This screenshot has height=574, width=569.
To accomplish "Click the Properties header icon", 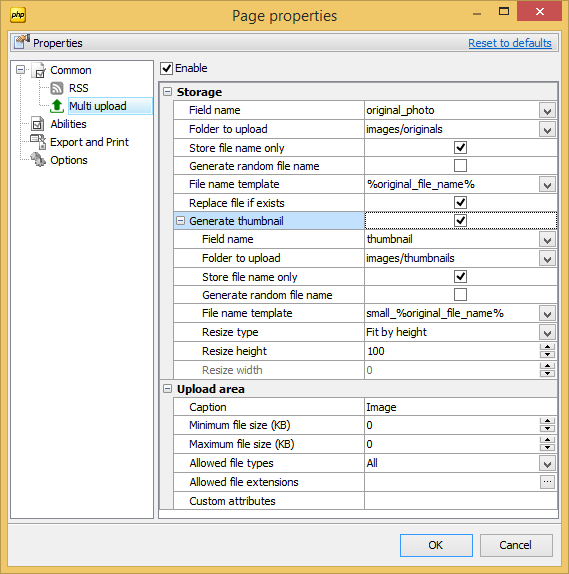I will tap(22, 42).
